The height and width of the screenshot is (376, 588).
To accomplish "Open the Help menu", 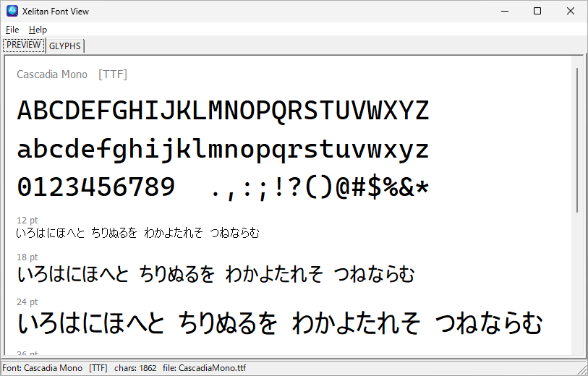I will 38,30.
